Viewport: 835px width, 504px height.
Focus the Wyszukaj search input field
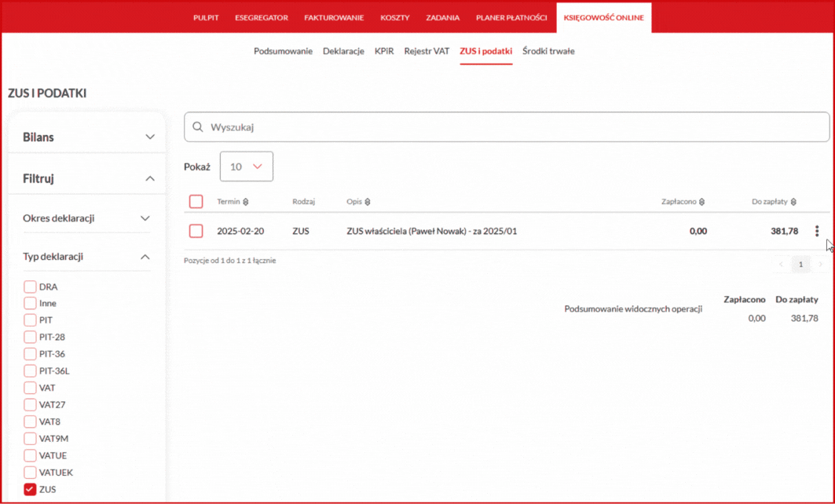(507, 127)
